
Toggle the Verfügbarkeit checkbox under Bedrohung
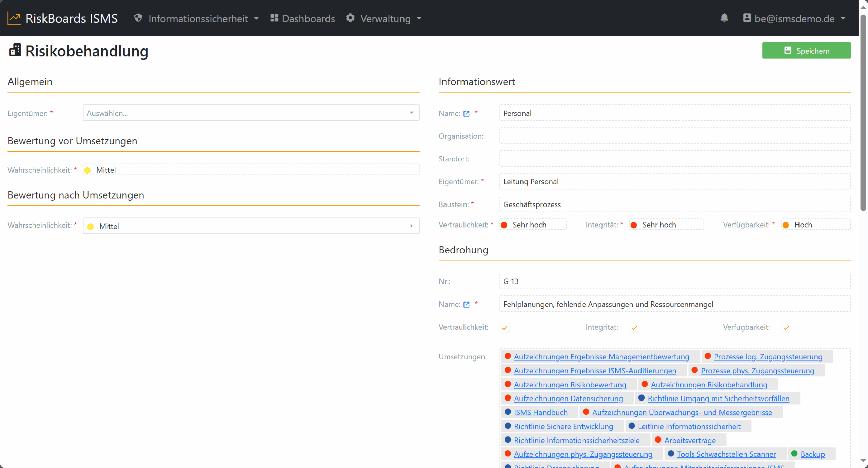point(786,328)
